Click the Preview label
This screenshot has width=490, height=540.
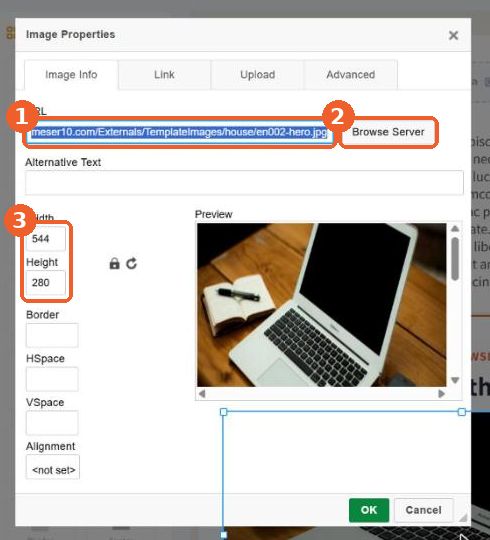click(x=213, y=214)
